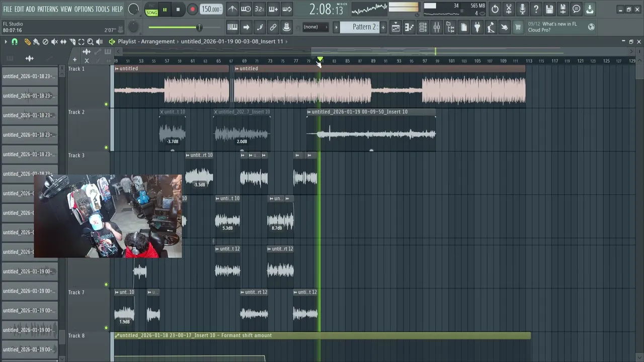Open the VIEW menu
This screenshot has width=644, height=362.
coord(66,9)
